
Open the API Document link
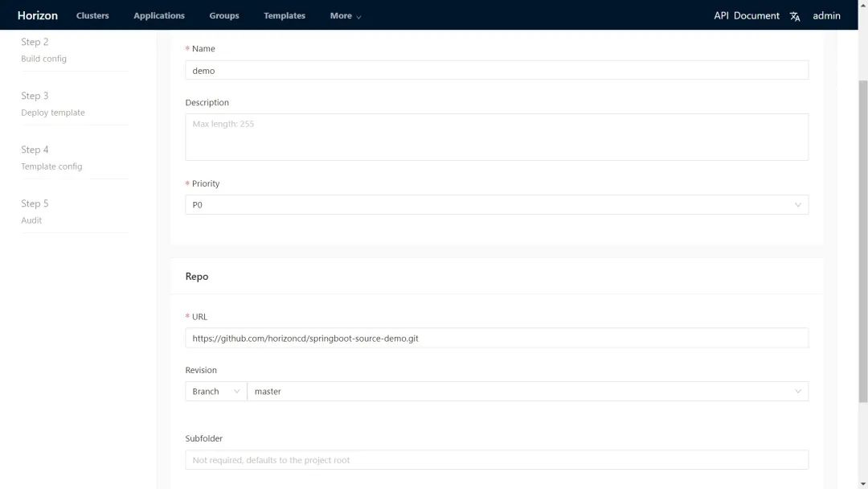pyautogui.click(x=747, y=15)
